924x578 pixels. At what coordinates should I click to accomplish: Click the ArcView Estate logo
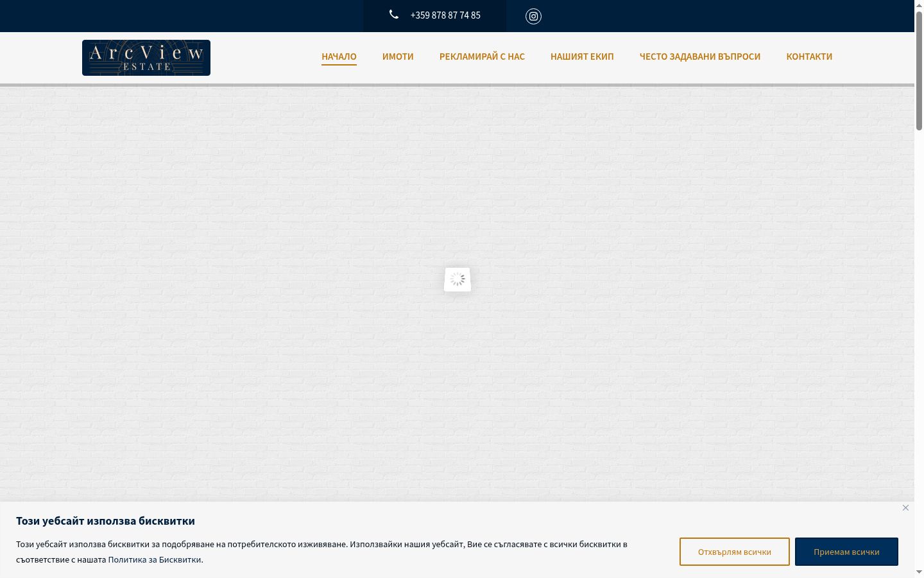(146, 58)
